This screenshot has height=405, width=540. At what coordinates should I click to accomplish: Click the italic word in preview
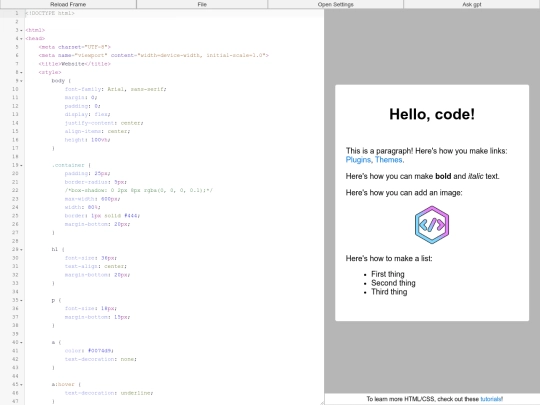tap(476, 176)
